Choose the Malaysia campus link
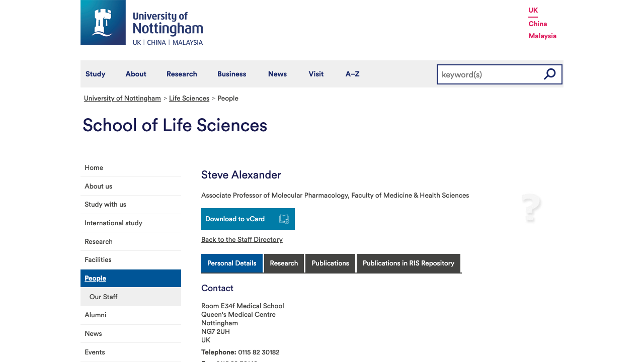Viewport: 644px width, 362px height. point(542,36)
